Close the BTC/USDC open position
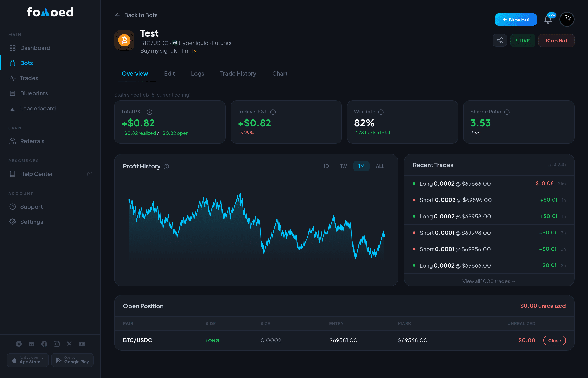This screenshot has width=588, height=378. tap(554, 340)
